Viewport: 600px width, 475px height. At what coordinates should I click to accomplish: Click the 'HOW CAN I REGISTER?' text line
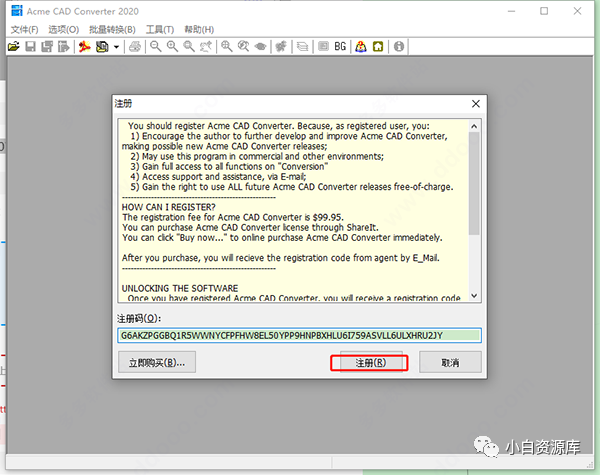[168, 207]
